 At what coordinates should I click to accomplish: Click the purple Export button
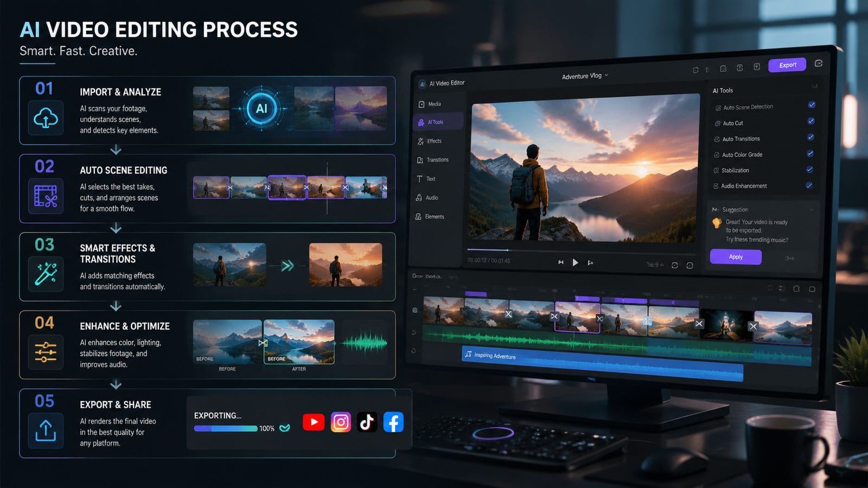pos(787,65)
